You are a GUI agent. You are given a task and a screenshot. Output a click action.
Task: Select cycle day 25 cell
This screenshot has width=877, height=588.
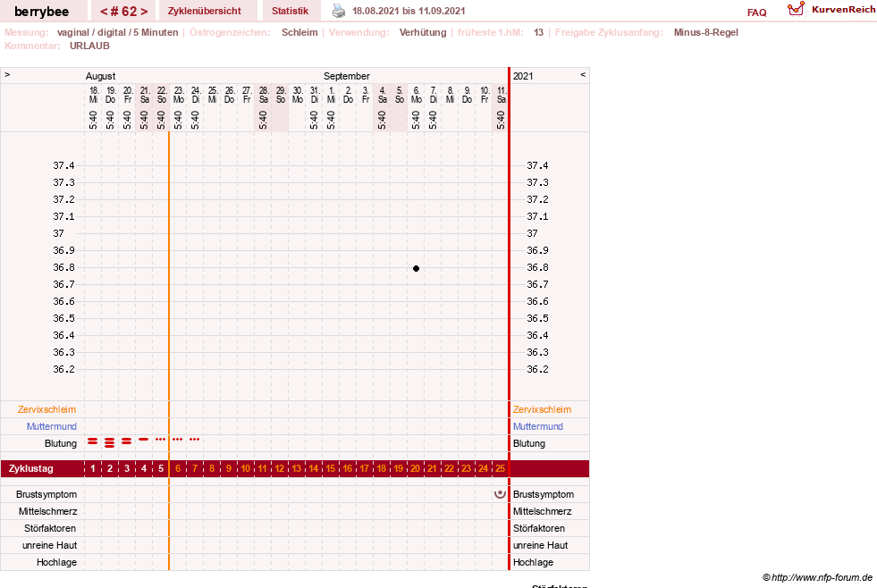click(500, 468)
